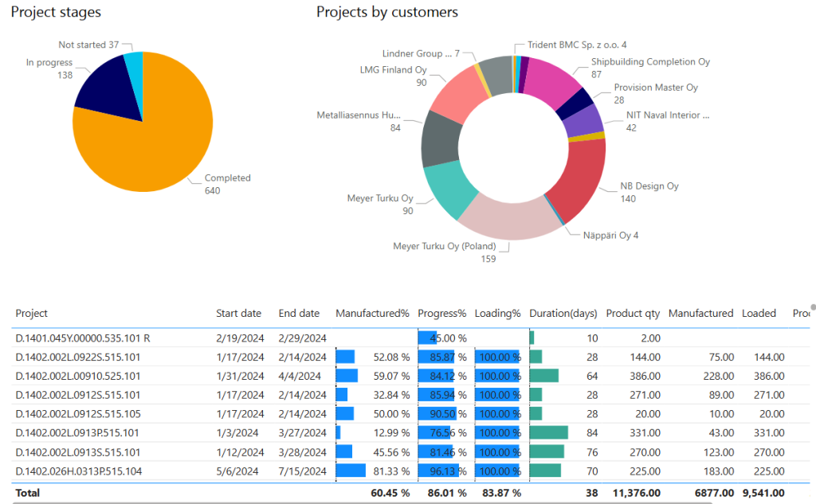Sort by Manufactured% column header

pos(372,313)
